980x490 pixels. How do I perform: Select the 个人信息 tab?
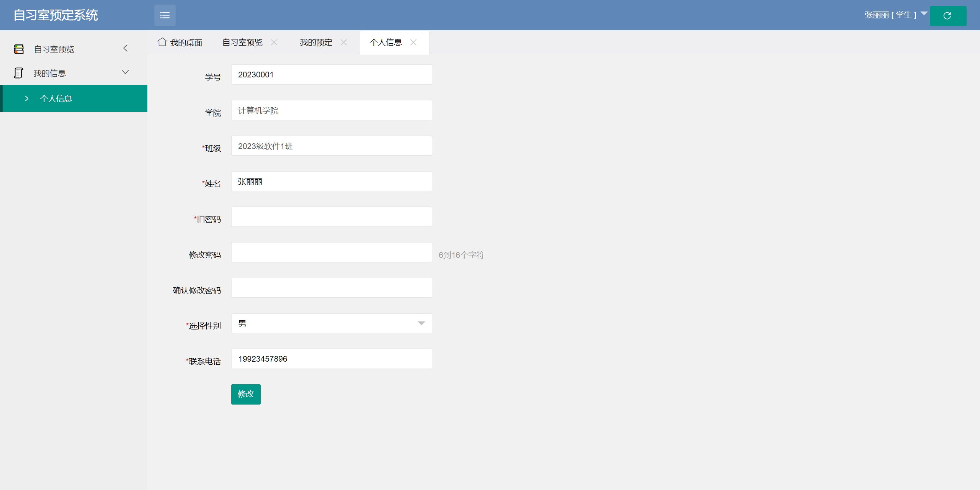click(386, 42)
